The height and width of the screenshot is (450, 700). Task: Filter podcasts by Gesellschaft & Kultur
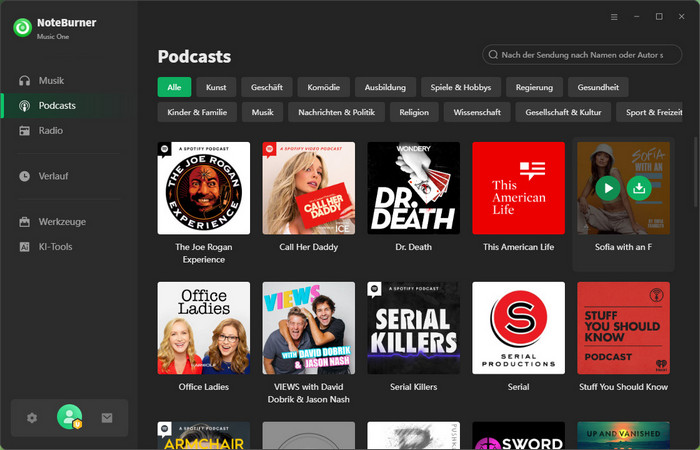pos(563,112)
